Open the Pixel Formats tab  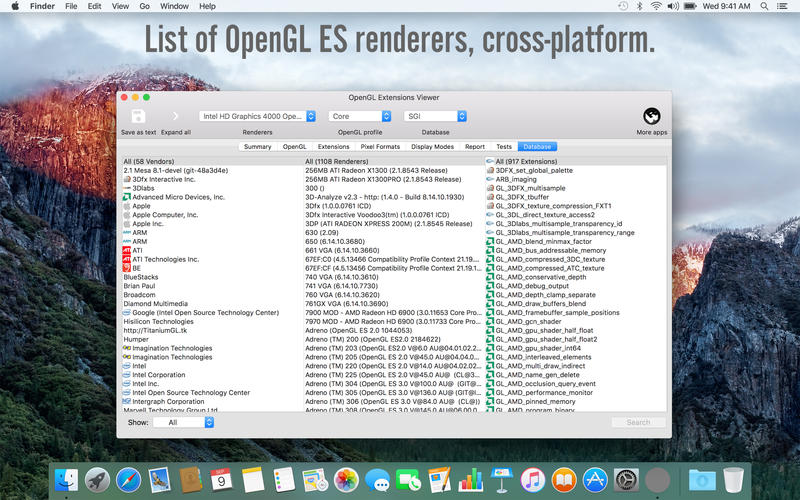tap(380, 146)
